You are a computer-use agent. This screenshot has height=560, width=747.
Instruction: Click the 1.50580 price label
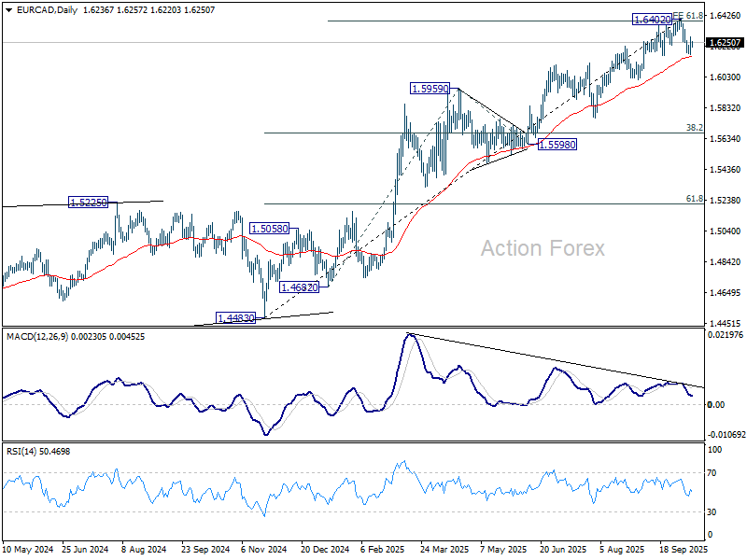coord(270,229)
